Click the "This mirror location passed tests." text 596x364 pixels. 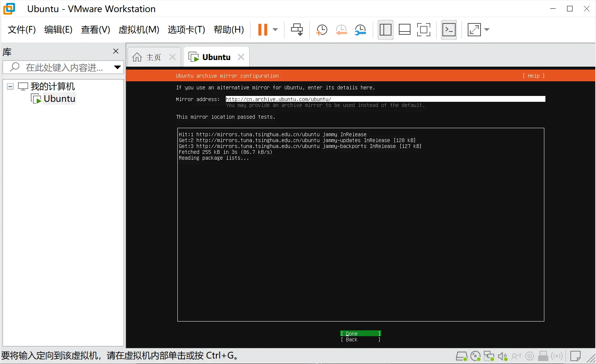click(225, 117)
